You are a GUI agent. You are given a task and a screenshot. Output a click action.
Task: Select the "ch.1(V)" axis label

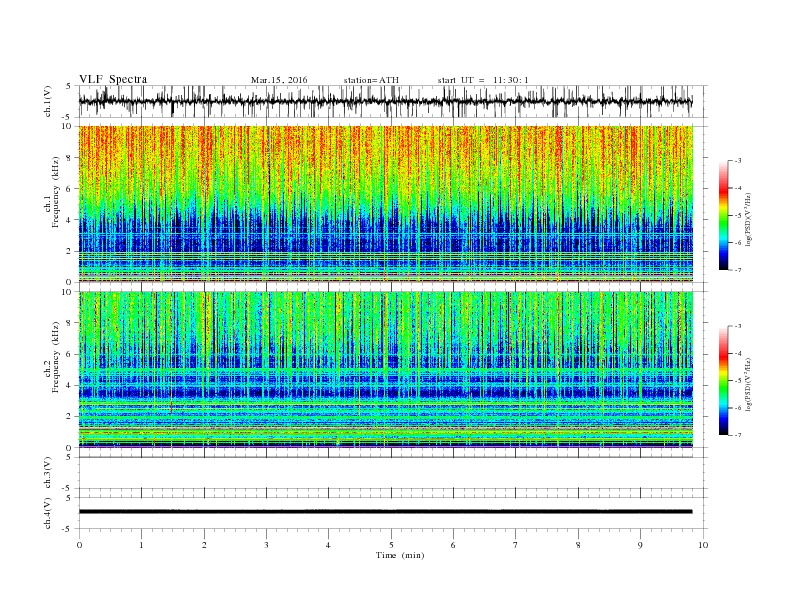tap(48, 101)
